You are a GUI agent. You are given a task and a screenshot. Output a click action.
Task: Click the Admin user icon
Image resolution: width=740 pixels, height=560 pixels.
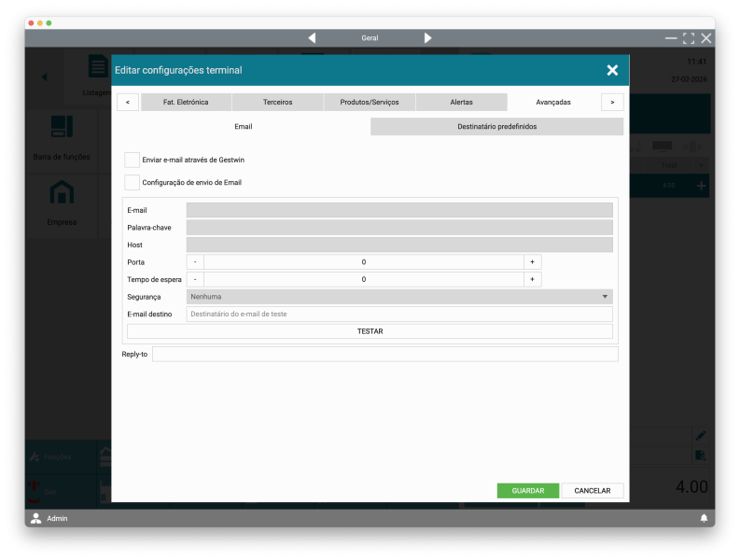point(36,518)
